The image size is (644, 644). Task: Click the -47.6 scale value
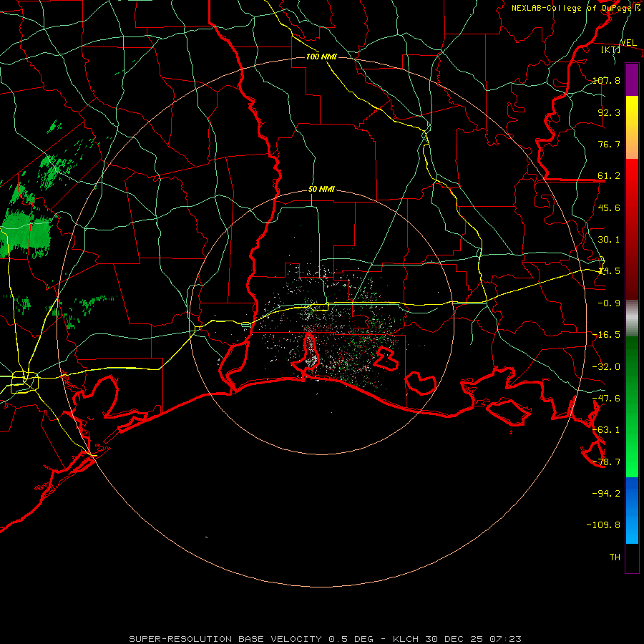point(607,399)
